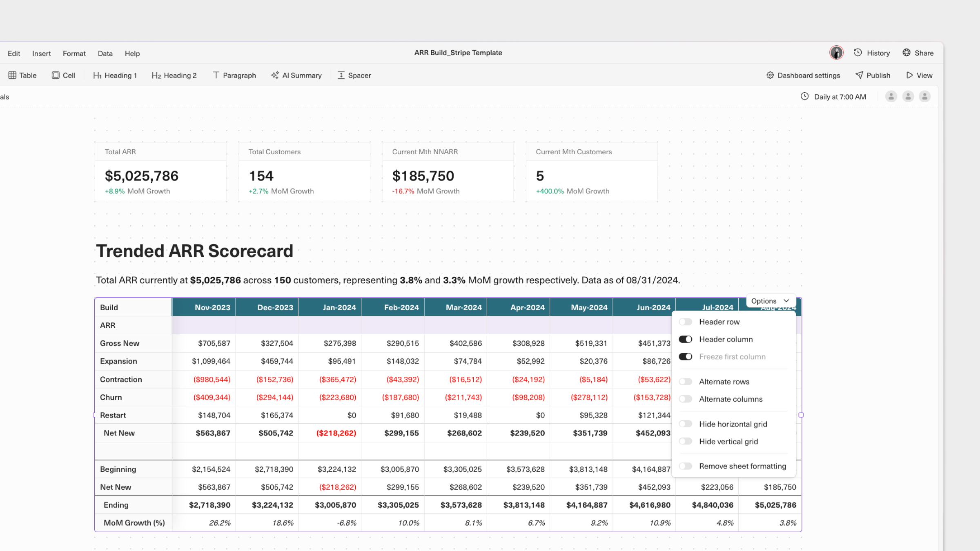Click the Share button
Image resolution: width=980 pixels, height=551 pixels.
pyautogui.click(x=918, y=53)
